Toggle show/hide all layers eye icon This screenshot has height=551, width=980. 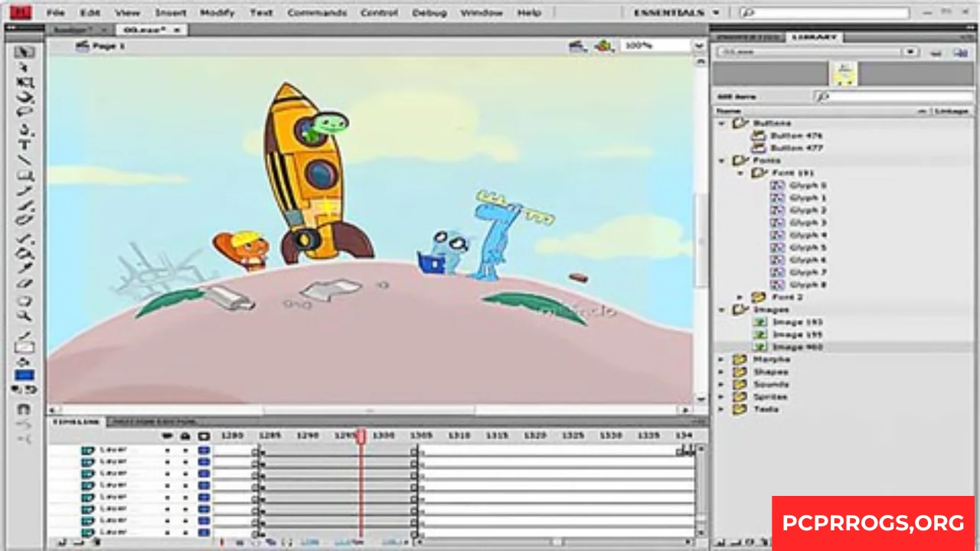coord(168,436)
